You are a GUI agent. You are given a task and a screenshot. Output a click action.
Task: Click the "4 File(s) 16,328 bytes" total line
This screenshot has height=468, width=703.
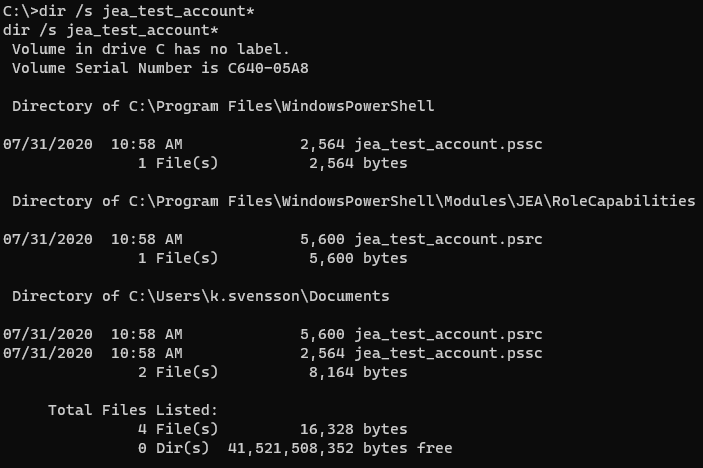coord(270,429)
